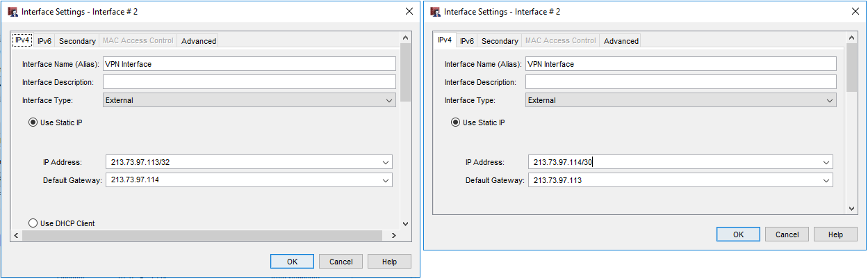Viewport: 868px width, 279px height.
Task: Select Use DHCP Client radio button
Action: click(x=33, y=223)
